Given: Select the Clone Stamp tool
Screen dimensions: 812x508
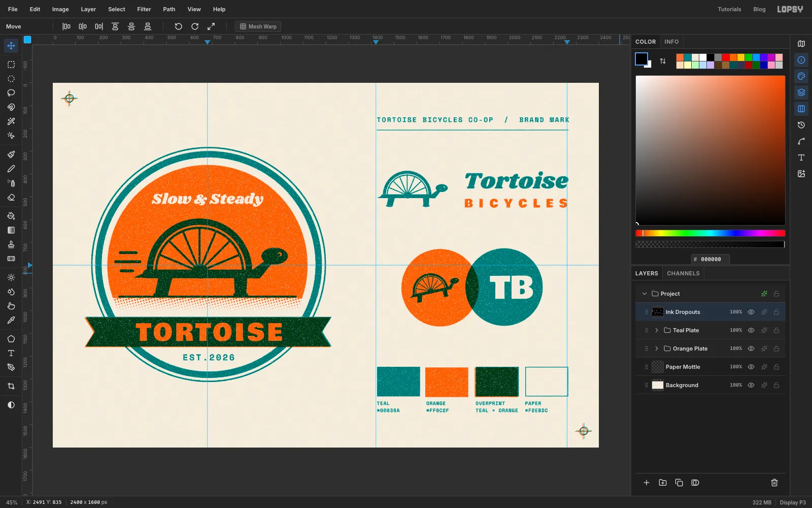Looking at the screenshot, I should click(11, 244).
